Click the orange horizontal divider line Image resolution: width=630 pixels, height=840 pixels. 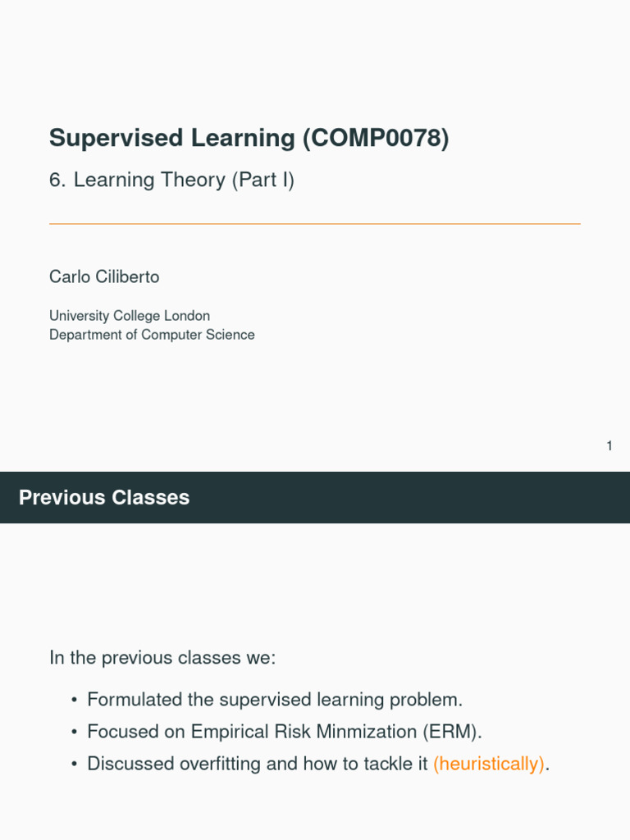click(315, 223)
